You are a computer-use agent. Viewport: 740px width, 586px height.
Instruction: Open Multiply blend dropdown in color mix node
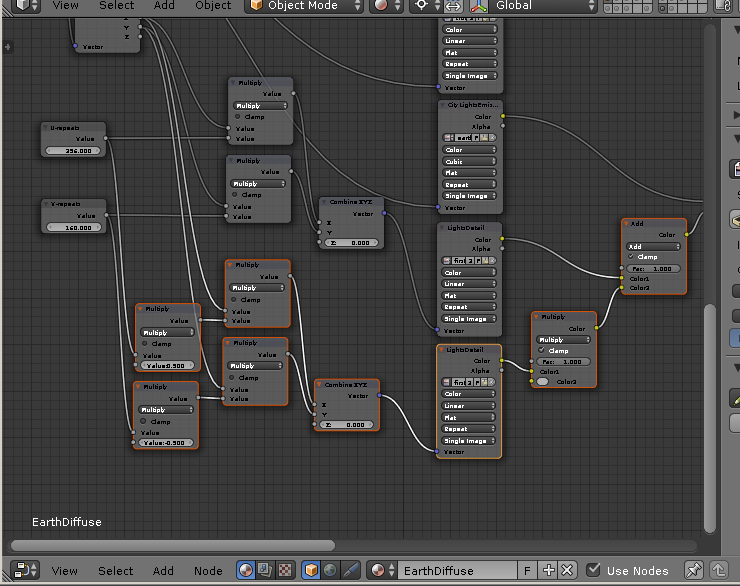pos(563,339)
